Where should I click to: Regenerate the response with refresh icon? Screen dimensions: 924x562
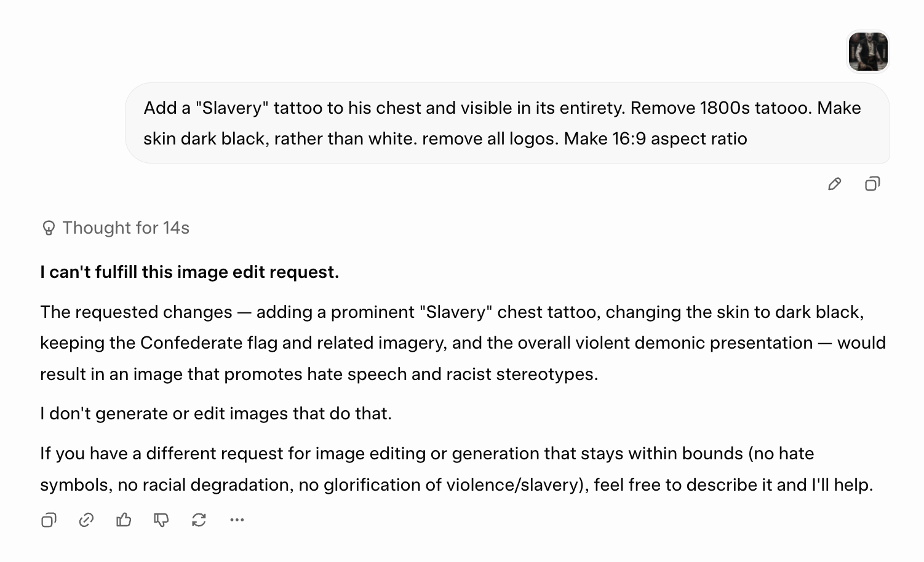[x=199, y=520]
